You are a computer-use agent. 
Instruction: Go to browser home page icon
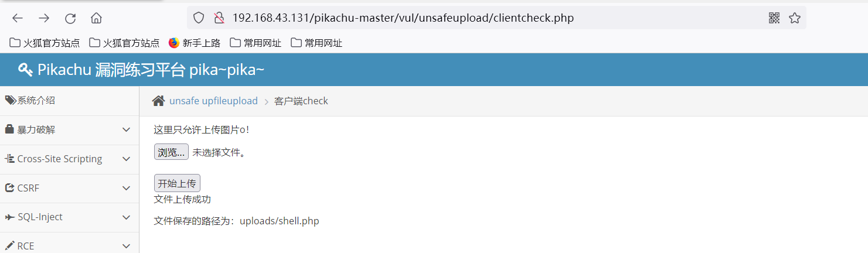pyautogui.click(x=96, y=18)
